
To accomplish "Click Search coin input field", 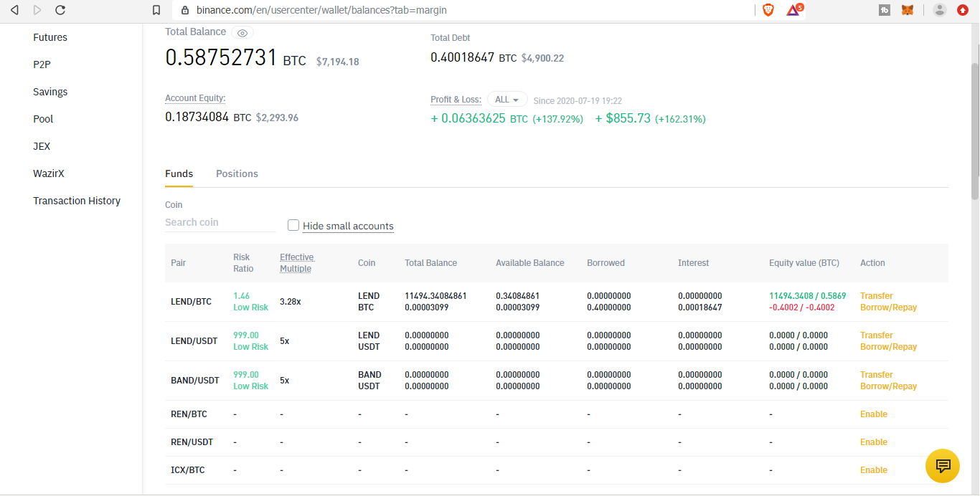I will coord(220,222).
